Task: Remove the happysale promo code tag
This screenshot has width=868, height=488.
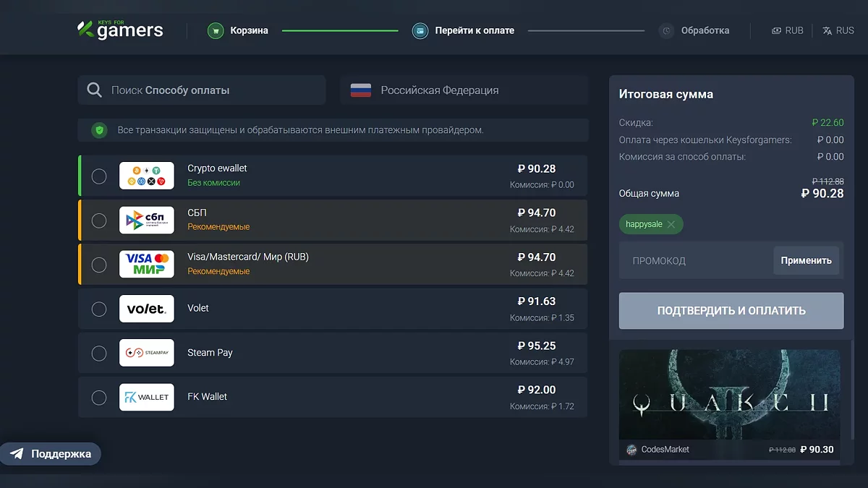Action: pos(671,224)
